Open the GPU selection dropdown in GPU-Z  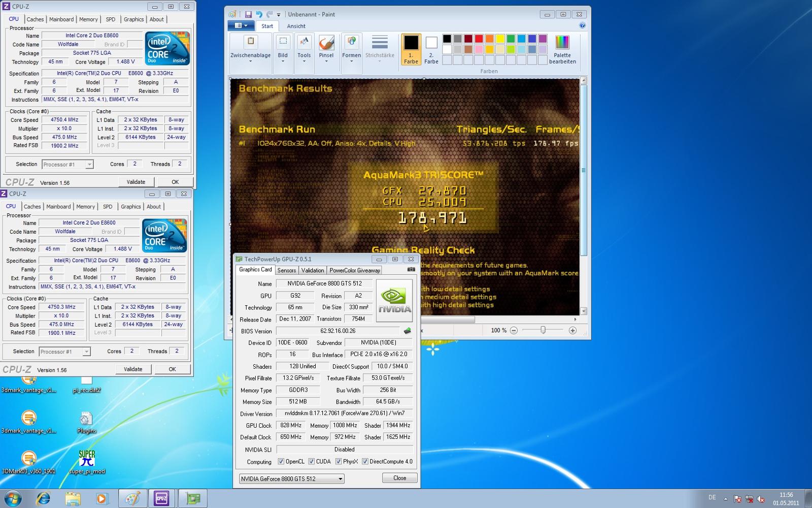pos(291,479)
